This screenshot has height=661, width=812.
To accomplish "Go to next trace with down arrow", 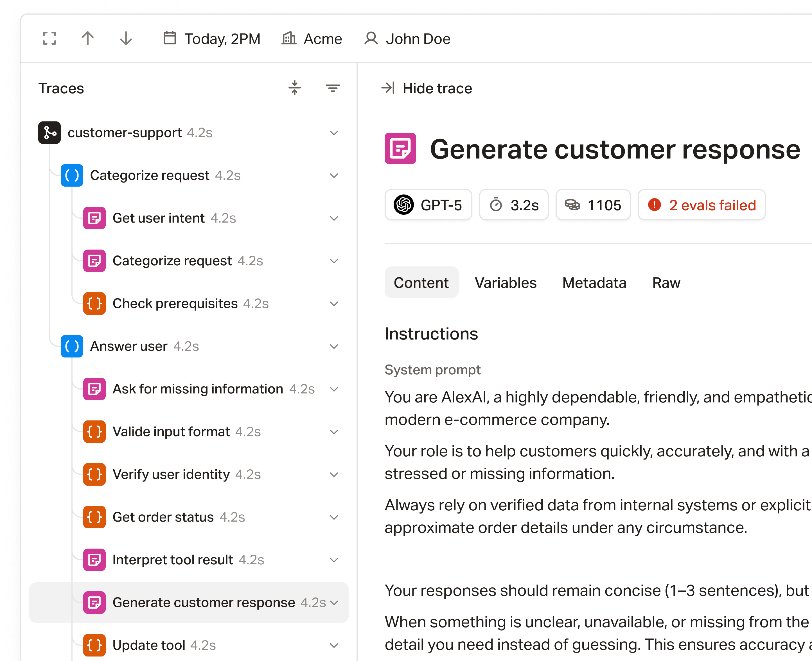I will pyautogui.click(x=126, y=39).
